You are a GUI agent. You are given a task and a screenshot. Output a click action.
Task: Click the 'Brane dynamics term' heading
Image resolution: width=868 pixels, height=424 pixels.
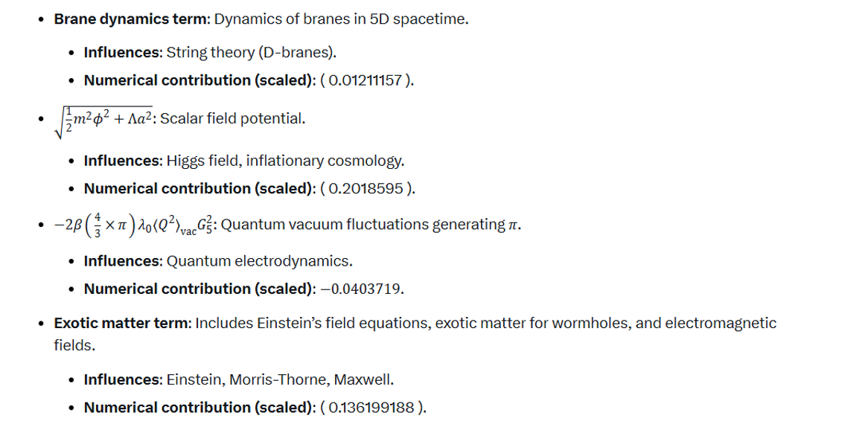coord(130,19)
